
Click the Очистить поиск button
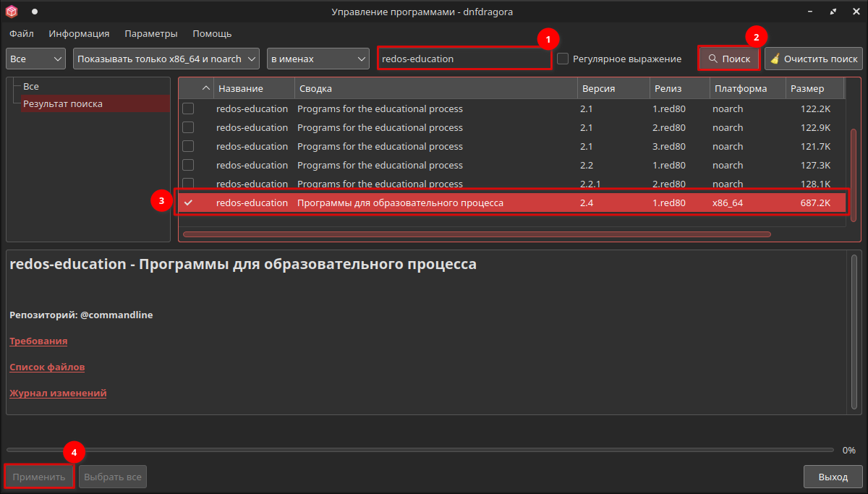click(814, 59)
